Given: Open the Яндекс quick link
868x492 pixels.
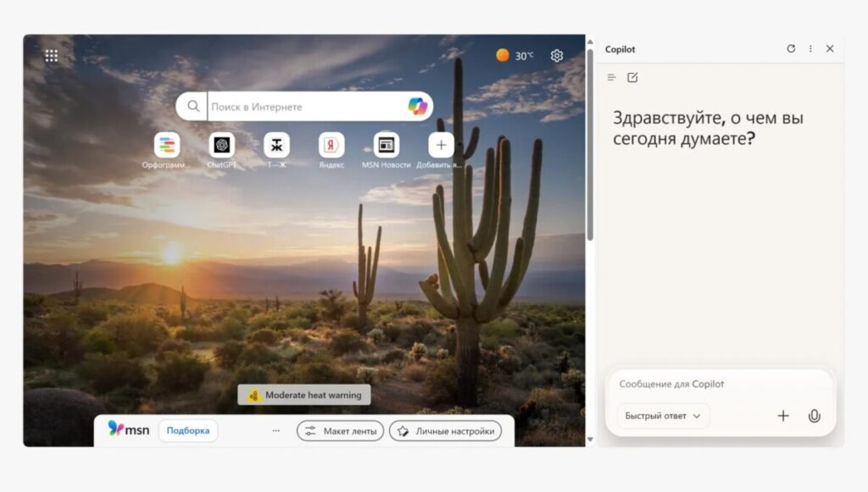Looking at the screenshot, I should pyautogui.click(x=331, y=146).
